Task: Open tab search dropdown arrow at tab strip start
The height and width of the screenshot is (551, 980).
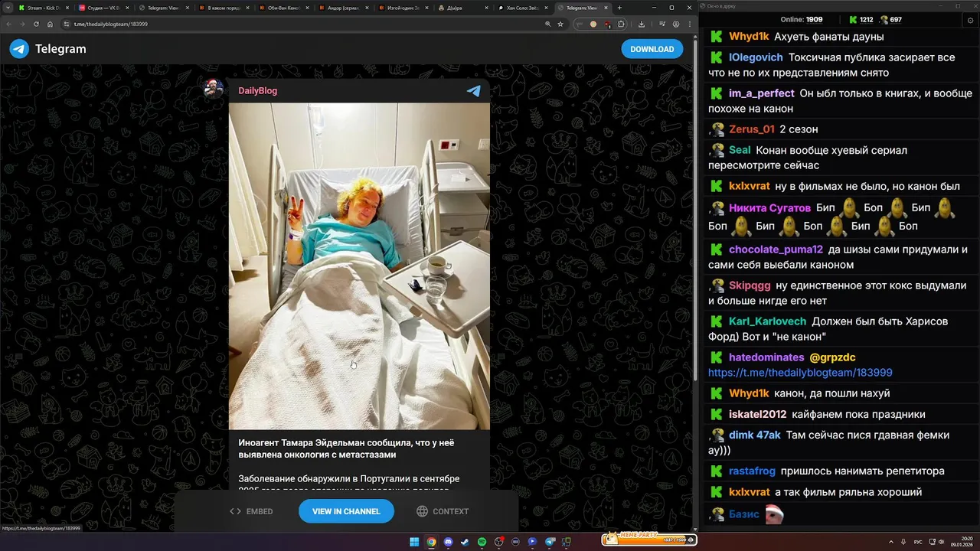Action: [x=7, y=8]
